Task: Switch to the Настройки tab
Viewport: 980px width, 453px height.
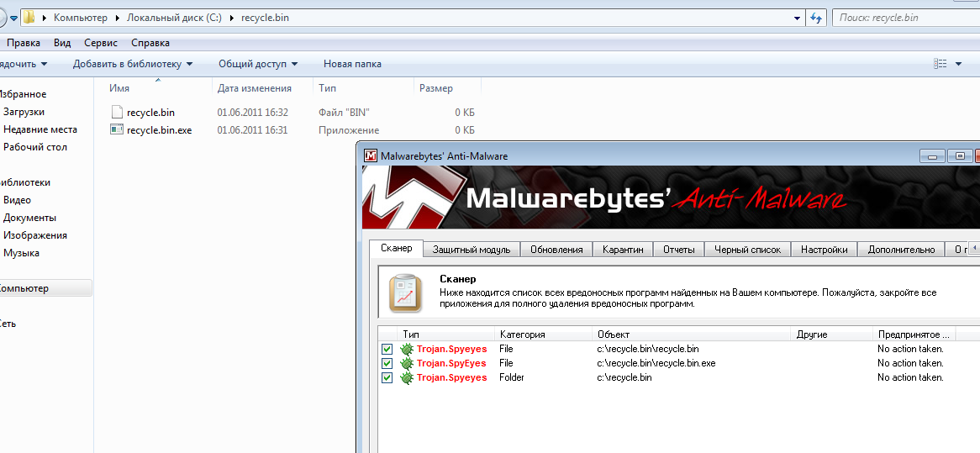Action: point(824,250)
